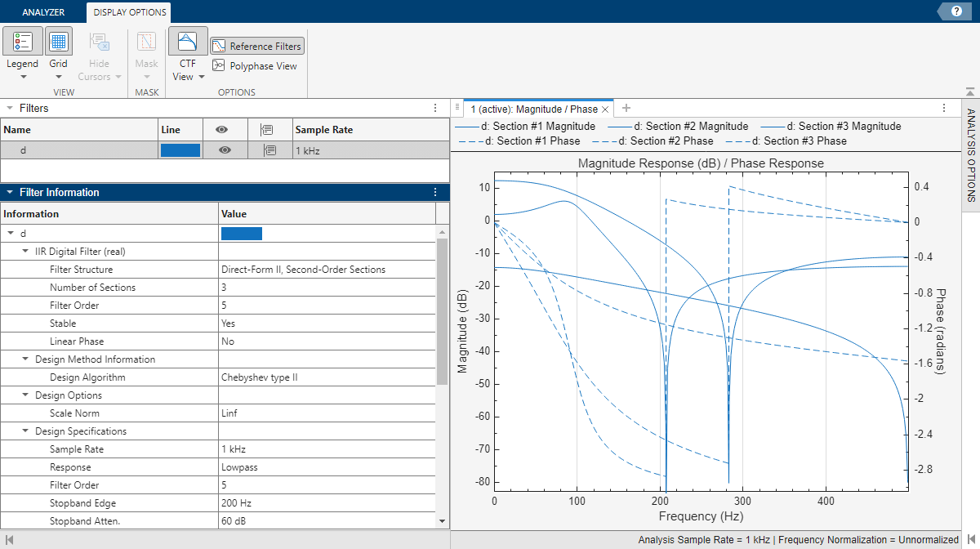Viewport: 980px width, 549px height.
Task: Hide filter d using its eye toggle
Action: pos(225,151)
